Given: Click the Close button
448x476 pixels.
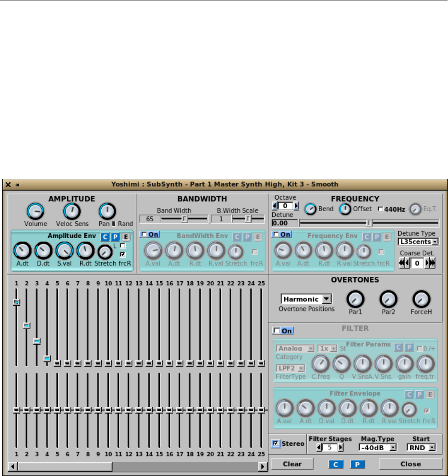Looking at the screenshot, I should 411,464.
